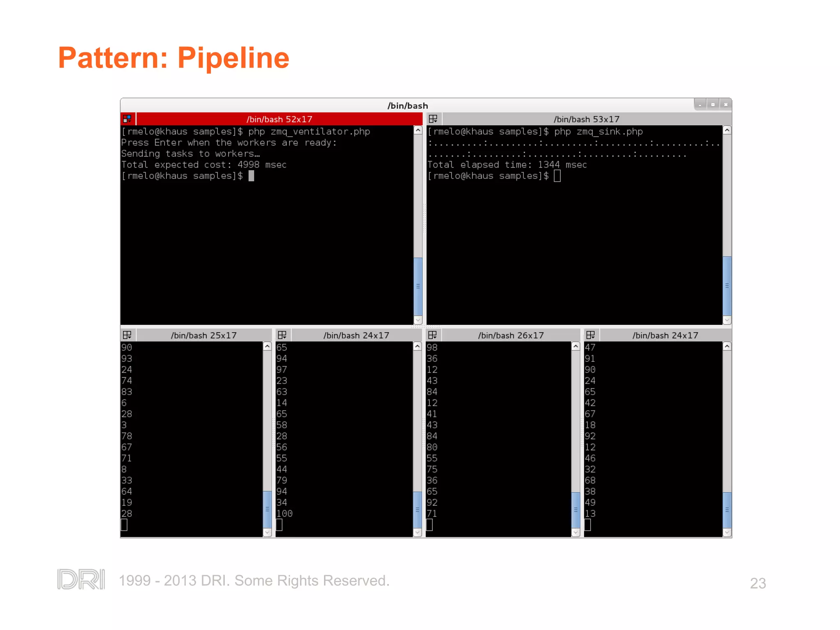The image size is (840, 630).
Task: Click value '19' in first worker terminal
Action: coord(126,502)
